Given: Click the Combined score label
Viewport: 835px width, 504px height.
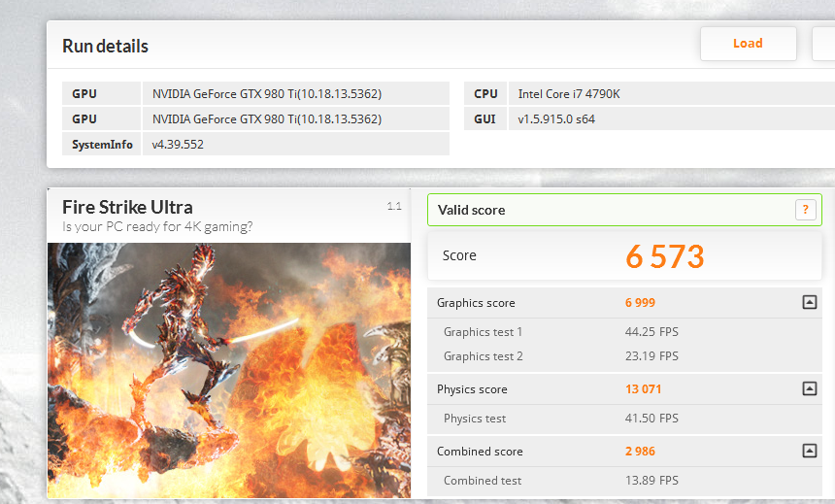Looking at the screenshot, I should (x=480, y=452).
